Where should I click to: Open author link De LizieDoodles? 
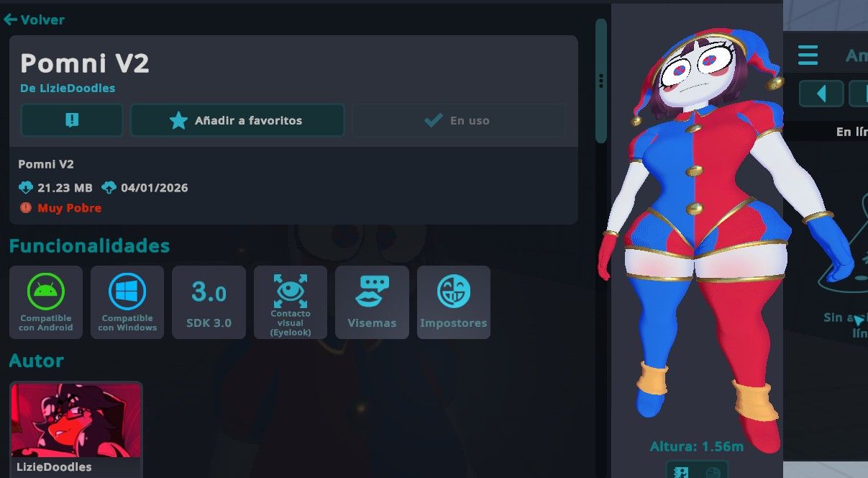(x=68, y=88)
